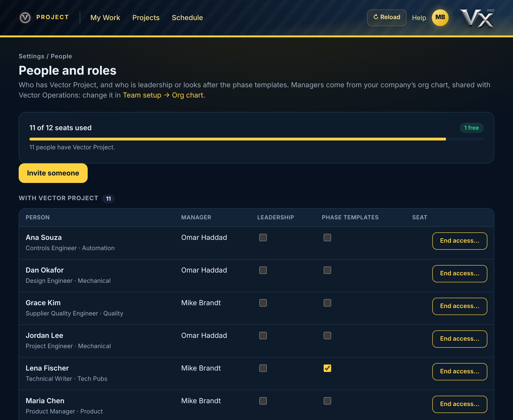Click the Invite someone button

53,173
